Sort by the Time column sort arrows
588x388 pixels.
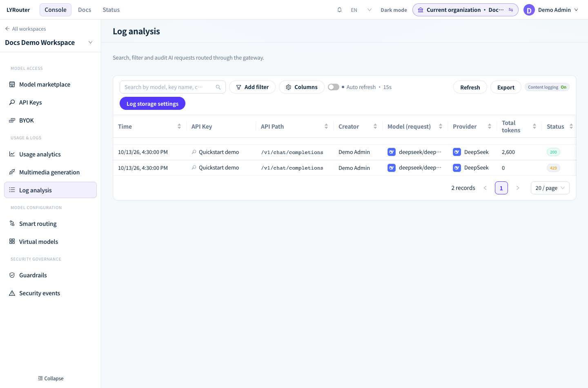click(x=179, y=127)
